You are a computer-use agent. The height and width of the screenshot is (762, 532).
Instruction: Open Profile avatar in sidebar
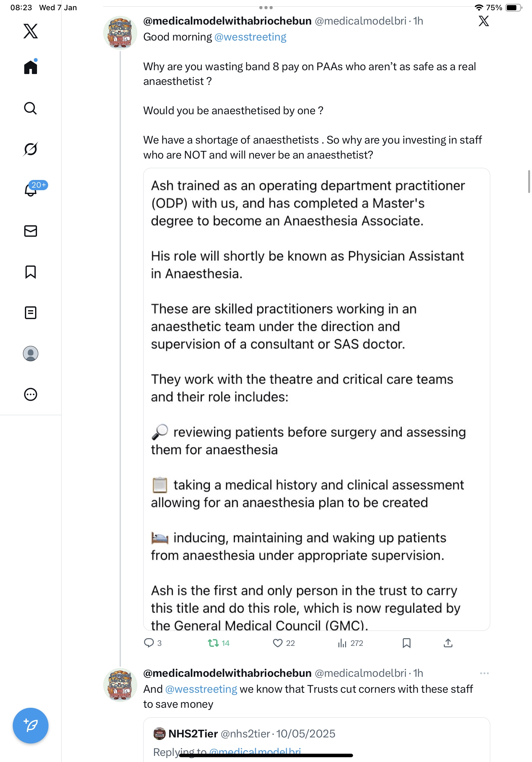tap(31, 354)
